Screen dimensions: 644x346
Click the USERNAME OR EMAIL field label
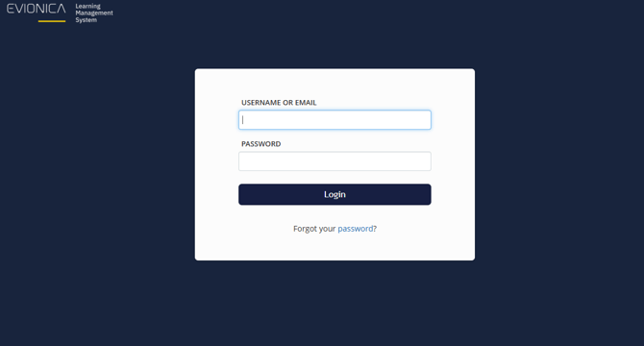point(279,103)
